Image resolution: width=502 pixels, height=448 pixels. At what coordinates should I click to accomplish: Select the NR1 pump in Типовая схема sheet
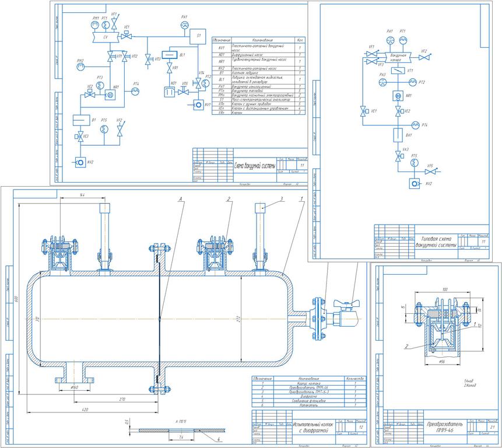398,96
